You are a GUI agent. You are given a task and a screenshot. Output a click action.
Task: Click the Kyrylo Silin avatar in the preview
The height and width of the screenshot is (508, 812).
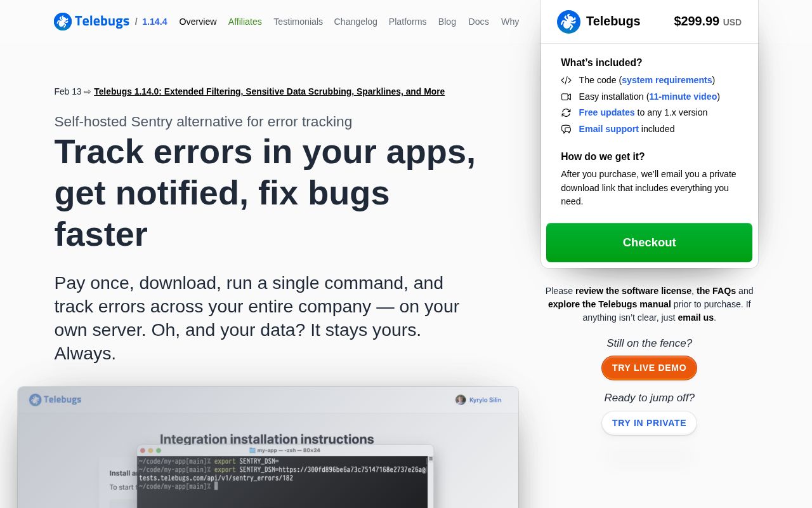point(461,399)
